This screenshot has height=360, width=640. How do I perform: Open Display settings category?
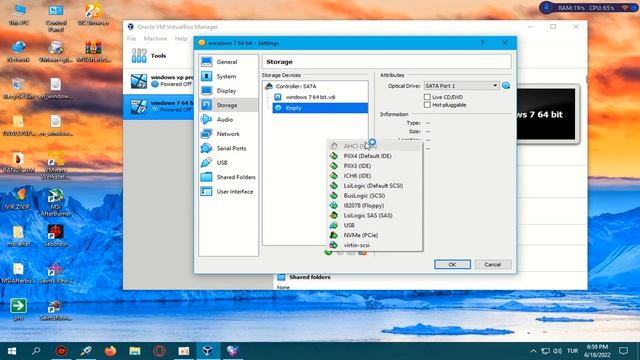228,91
